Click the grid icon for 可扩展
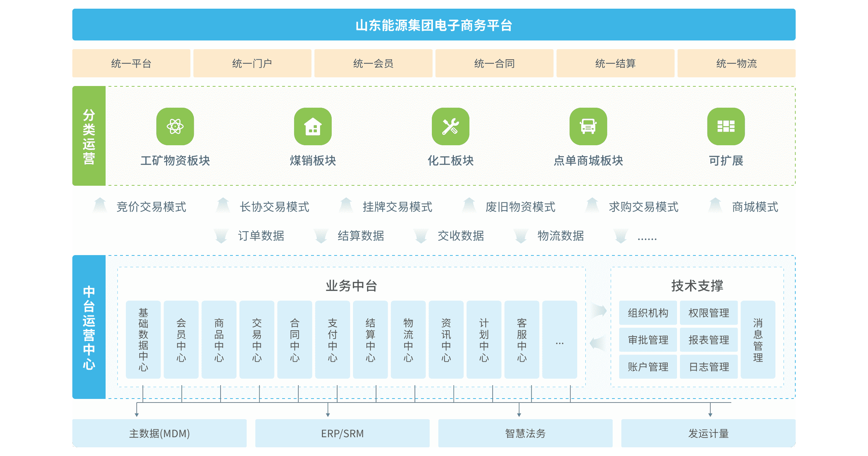868x456 pixels. click(726, 126)
